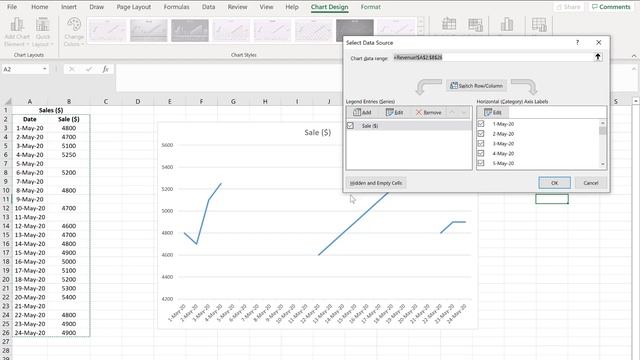This screenshot has width=640, height=360.
Task: Click Move Chart ribbon icon
Action: pyautogui.click(x=539, y=24)
